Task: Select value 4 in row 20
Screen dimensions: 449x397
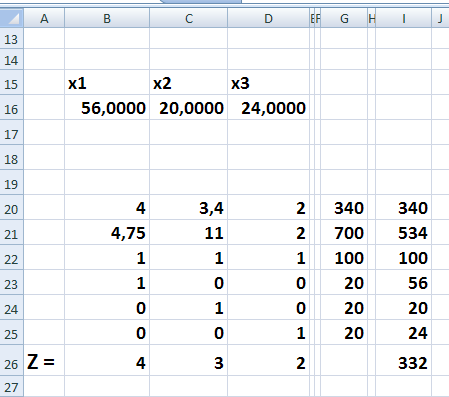Action: point(107,208)
